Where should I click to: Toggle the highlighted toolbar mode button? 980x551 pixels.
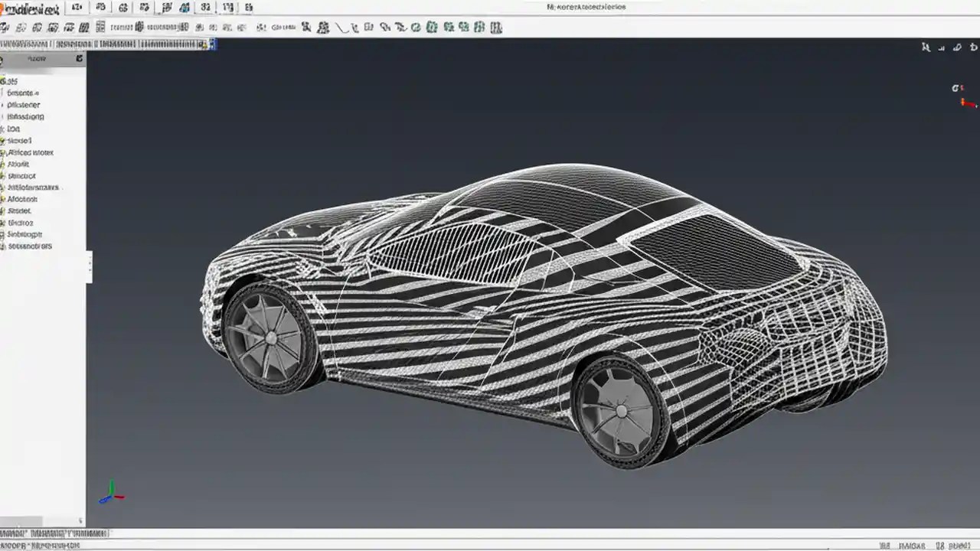click(x=184, y=8)
